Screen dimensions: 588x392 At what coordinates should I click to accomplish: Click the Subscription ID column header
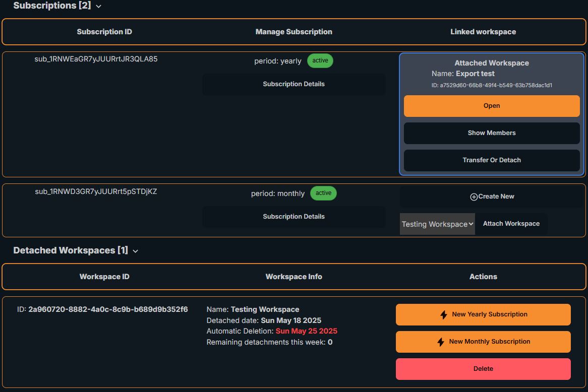coord(104,32)
